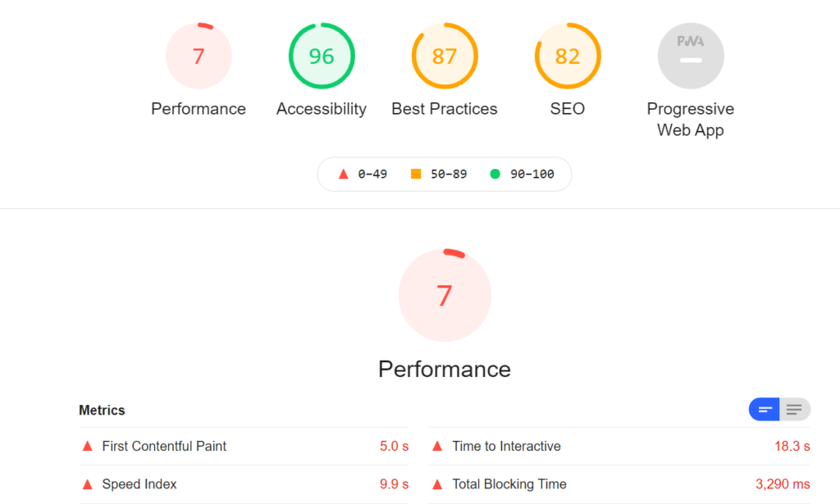Click the Best Practices category label
840x504 pixels.
coord(445,109)
